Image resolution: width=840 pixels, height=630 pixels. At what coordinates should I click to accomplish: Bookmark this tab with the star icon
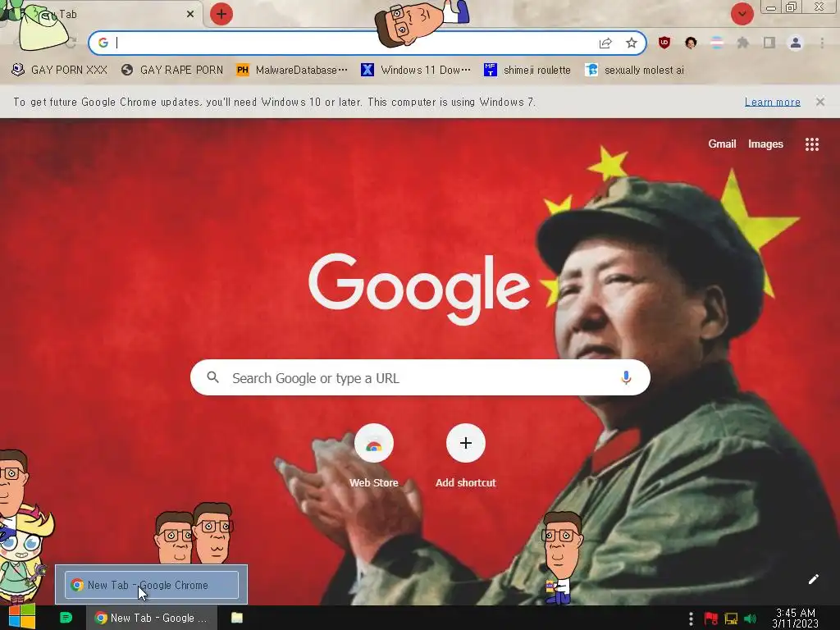[632, 43]
